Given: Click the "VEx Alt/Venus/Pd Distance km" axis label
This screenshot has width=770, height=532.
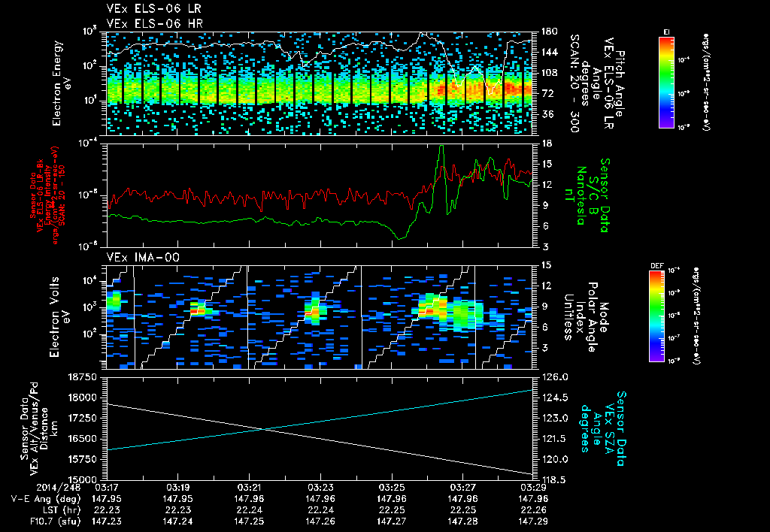Looking at the screenshot, I should (42, 428).
